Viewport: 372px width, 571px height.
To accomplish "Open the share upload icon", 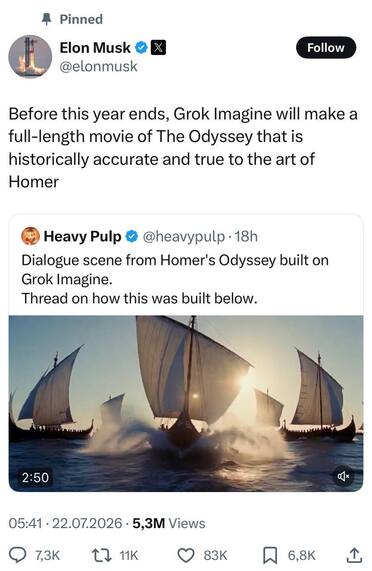I will (353, 555).
